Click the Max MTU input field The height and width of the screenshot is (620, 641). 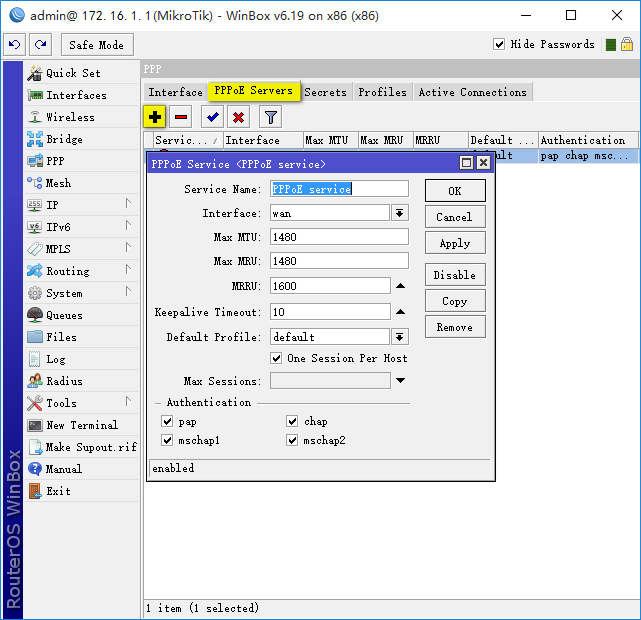[x=339, y=237]
